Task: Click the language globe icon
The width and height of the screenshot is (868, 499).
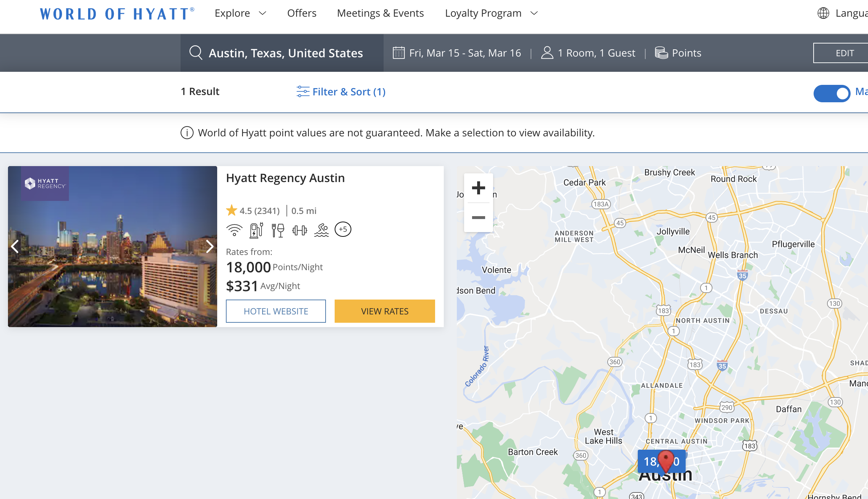Action: [823, 13]
